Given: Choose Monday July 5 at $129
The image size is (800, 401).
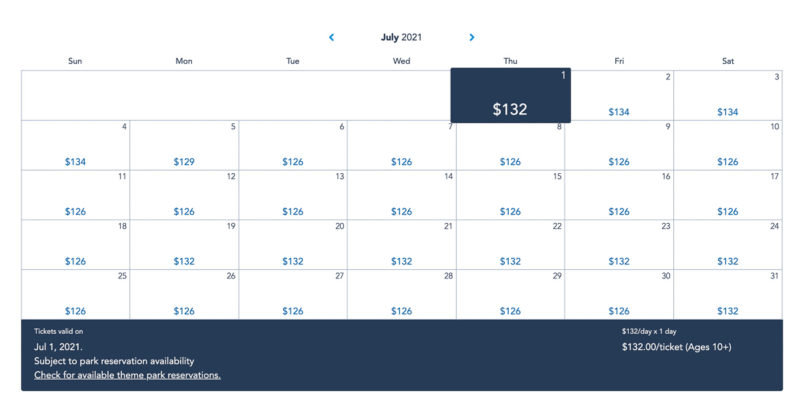Looking at the screenshot, I should tap(184, 145).
